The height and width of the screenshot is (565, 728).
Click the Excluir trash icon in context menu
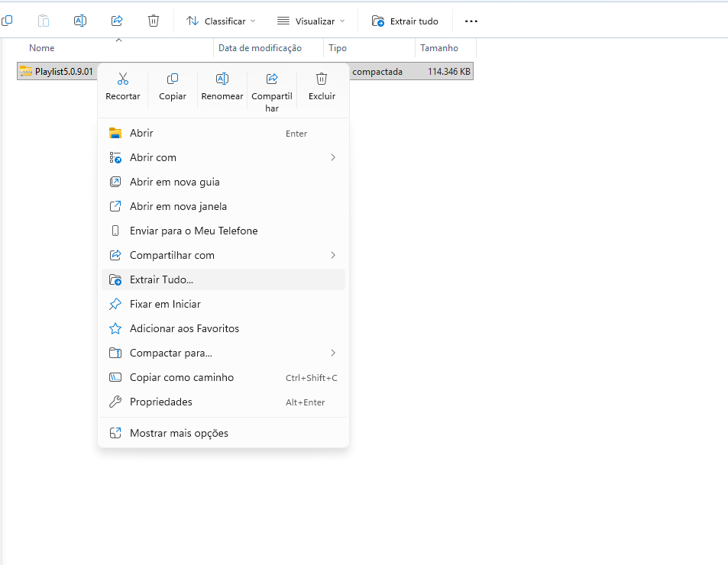322,79
